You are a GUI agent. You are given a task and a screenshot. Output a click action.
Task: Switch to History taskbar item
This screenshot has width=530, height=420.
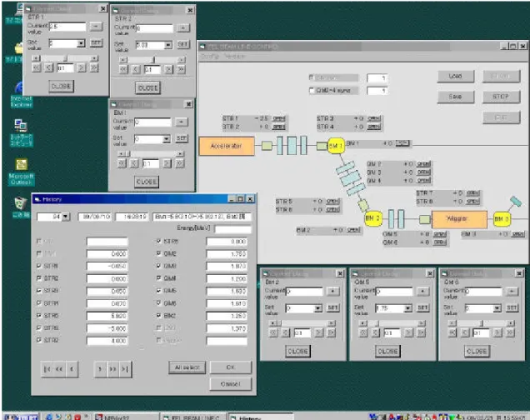[260, 417]
